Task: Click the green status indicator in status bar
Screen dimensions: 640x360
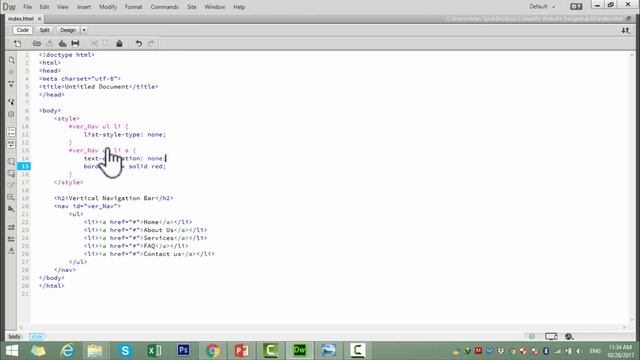Action: click(x=532, y=337)
